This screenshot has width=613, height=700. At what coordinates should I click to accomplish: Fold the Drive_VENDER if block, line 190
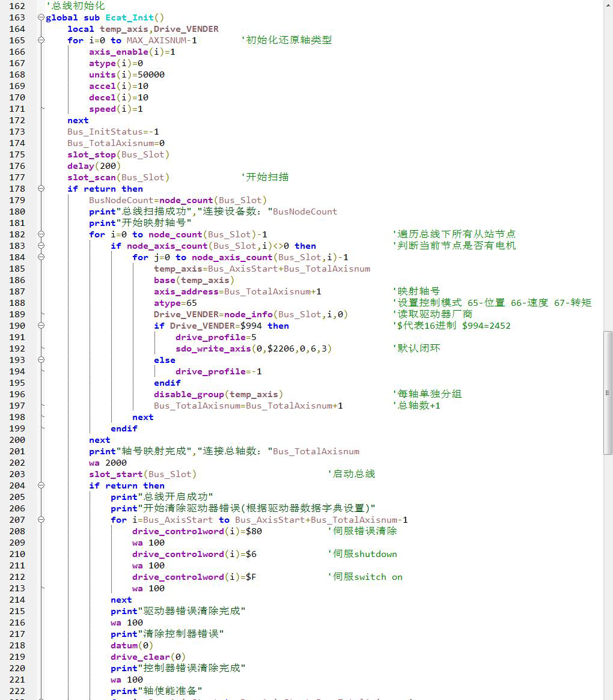tap(41, 326)
